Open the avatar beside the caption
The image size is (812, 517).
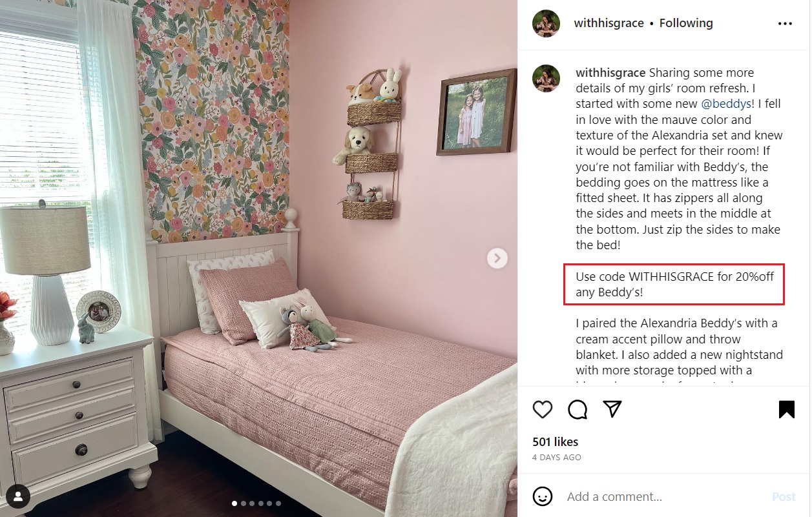pos(546,78)
